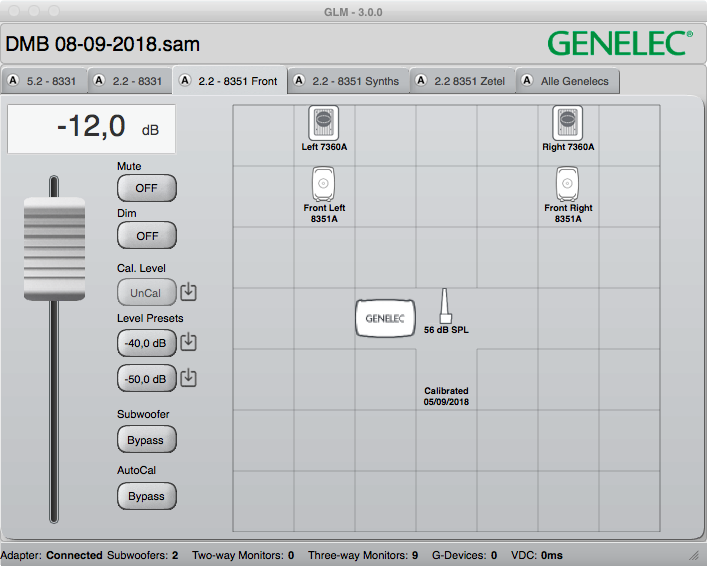Toggle the AutoCal Bypass button
The width and height of the screenshot is (707, 566).
[147, 496]
